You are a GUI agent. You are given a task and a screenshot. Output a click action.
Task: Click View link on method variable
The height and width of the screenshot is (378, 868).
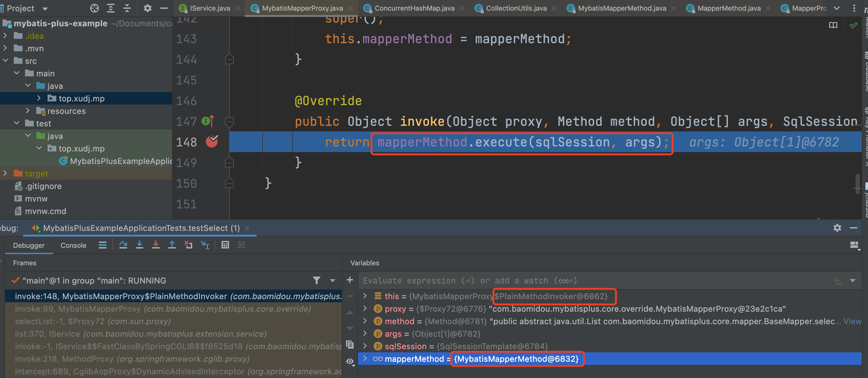pyautogui.click(x=852, y=321)
